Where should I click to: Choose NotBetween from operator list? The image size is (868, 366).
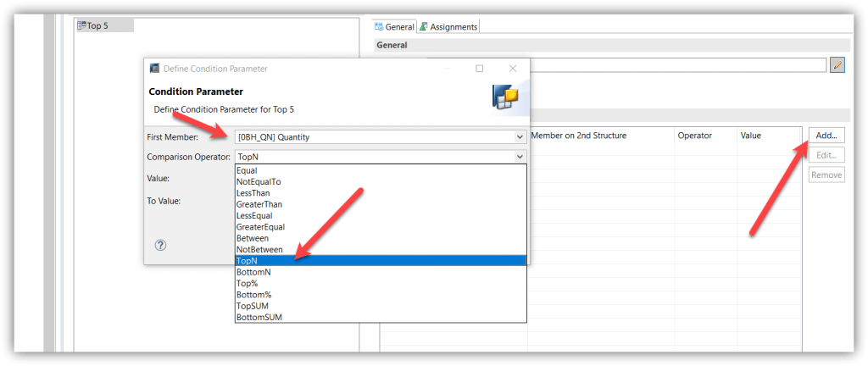[381, 249]
